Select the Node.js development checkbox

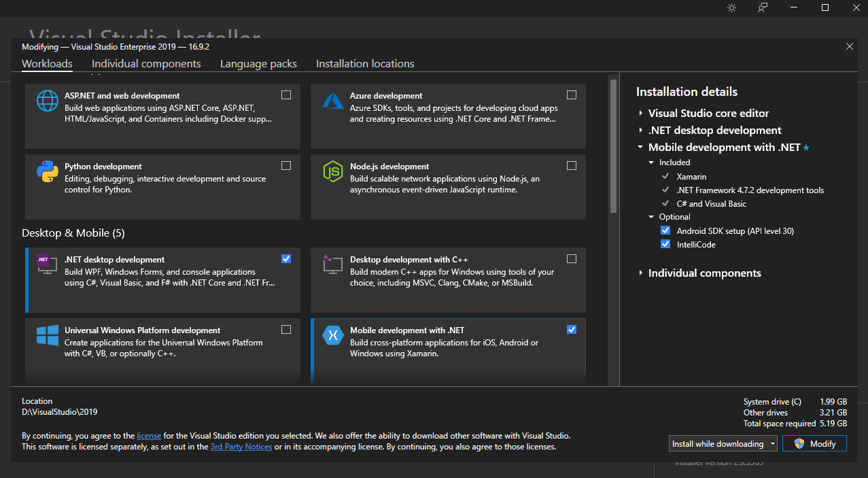point(572,165)
